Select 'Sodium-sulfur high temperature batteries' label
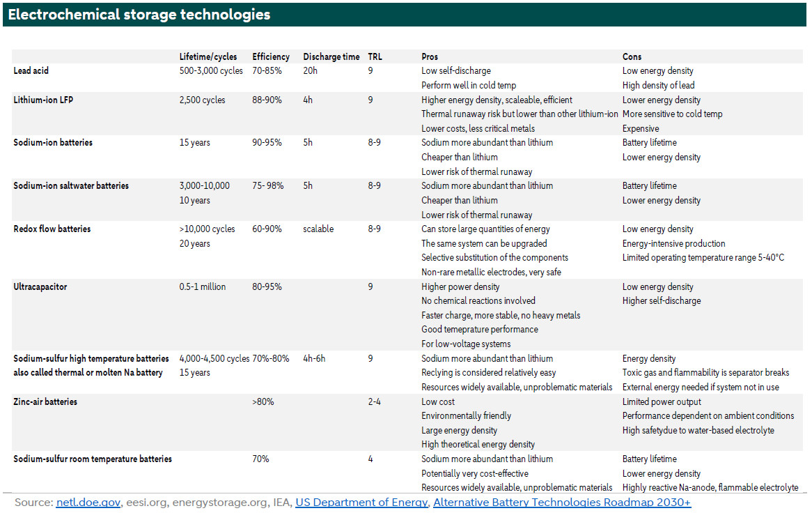Image resolution: width=812 pixels, height=513 pixels. (91, 358)
